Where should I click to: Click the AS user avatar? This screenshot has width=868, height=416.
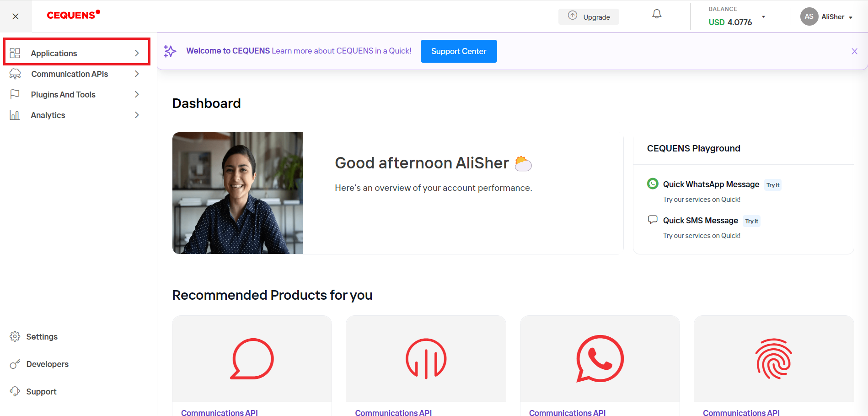pyautogui.click(x=809, y=16)
